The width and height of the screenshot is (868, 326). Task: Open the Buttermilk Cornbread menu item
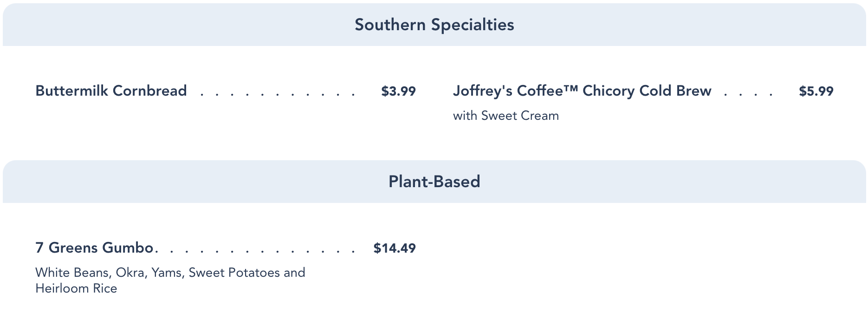[111, 91]
